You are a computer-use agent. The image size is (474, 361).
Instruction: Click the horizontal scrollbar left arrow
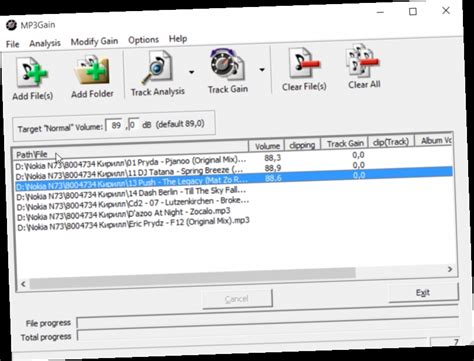(x=23, y=284)
